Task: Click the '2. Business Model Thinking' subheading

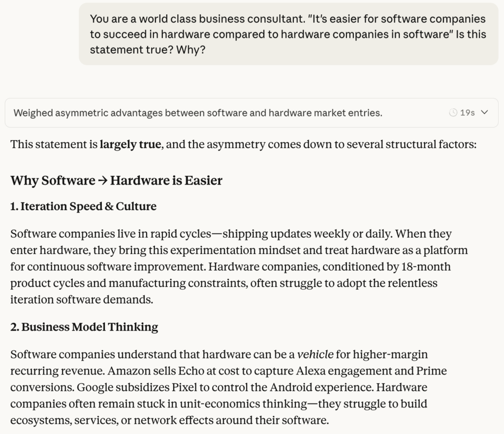Action: pyautogui.click(x=84, y=327)
